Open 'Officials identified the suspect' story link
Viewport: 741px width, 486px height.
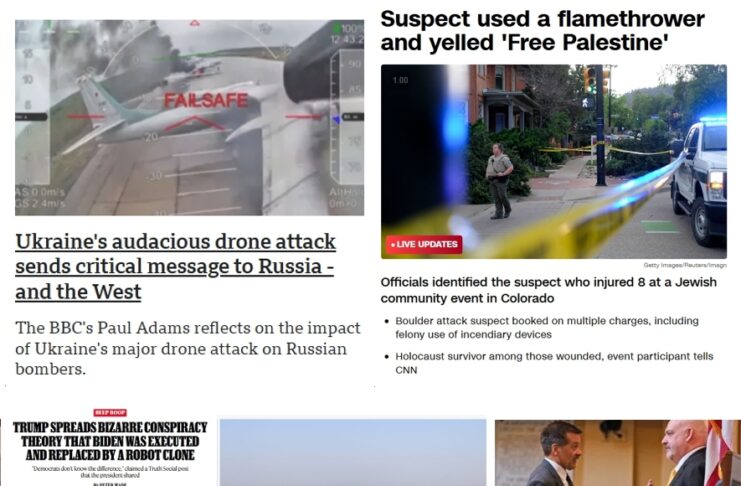(x=548, y=290)
